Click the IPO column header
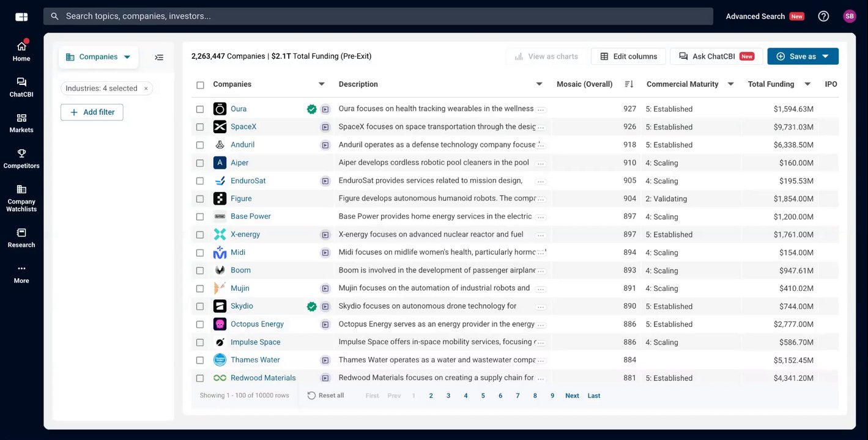This screenshot has width=868, height=440. tap(831, 84)
